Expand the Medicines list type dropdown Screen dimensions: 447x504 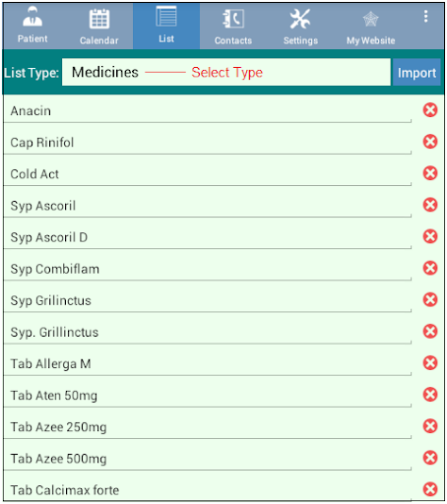click(x=226, y=72)
